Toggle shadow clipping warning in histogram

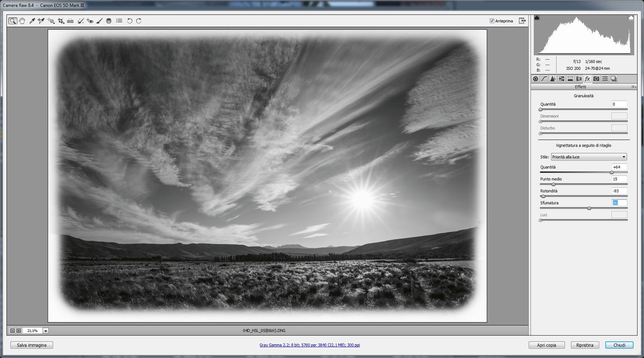point(537,18)
